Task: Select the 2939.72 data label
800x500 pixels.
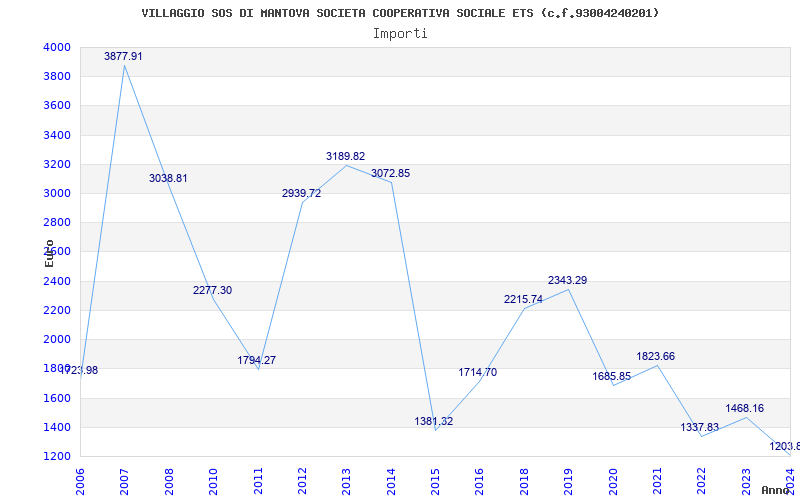Action: [302, 193]
